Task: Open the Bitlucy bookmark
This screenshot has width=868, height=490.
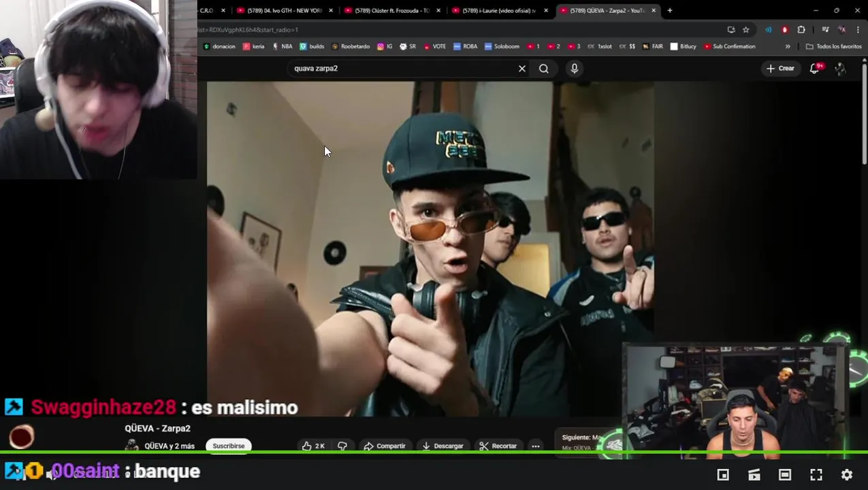Action: 684,46
